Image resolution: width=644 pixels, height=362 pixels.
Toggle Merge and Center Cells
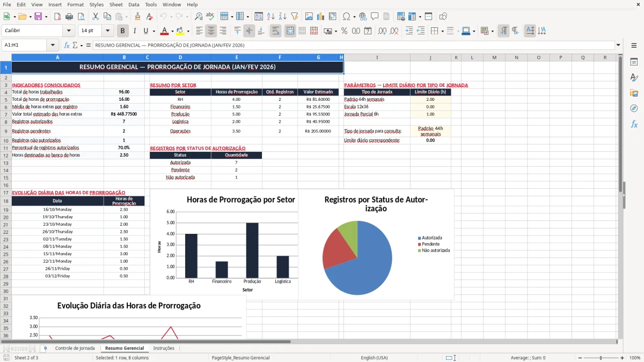coord(290,31)
